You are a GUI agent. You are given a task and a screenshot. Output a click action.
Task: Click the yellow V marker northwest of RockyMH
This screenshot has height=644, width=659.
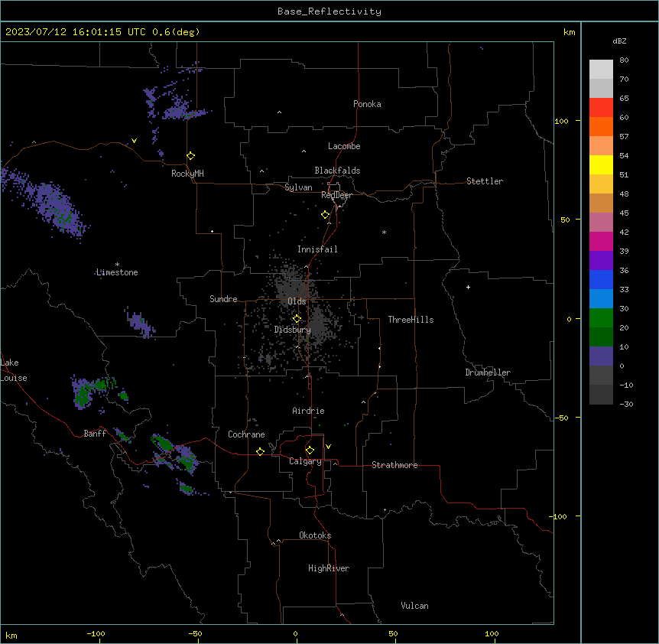(134, 141)
